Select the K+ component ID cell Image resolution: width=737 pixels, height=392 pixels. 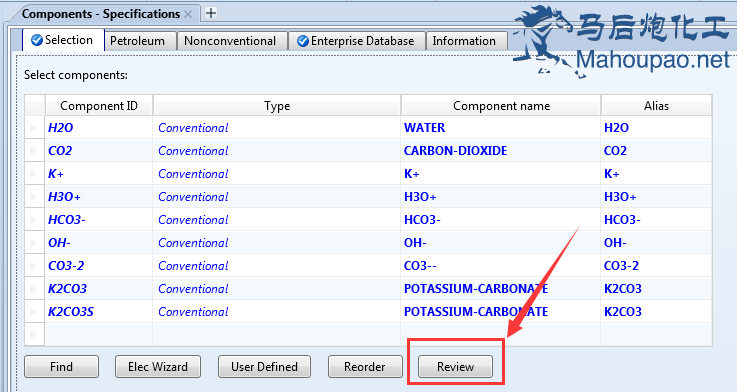click(x=99, y=173)
